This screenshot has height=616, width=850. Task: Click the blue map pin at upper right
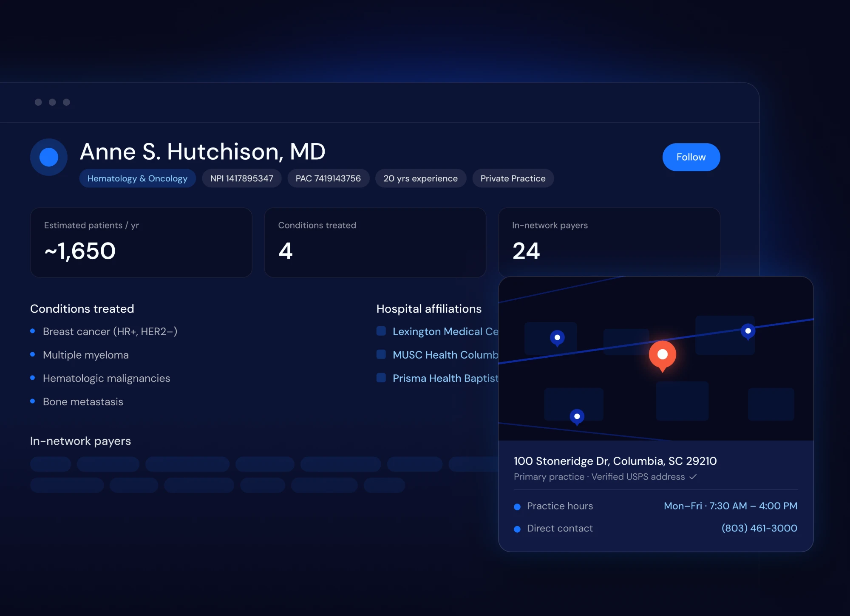tap(748, 331)
